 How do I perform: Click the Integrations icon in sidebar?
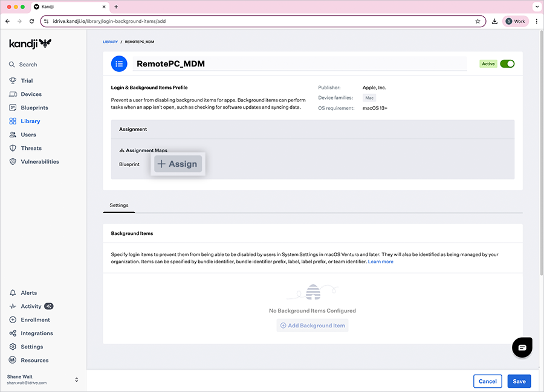(13, 333)
